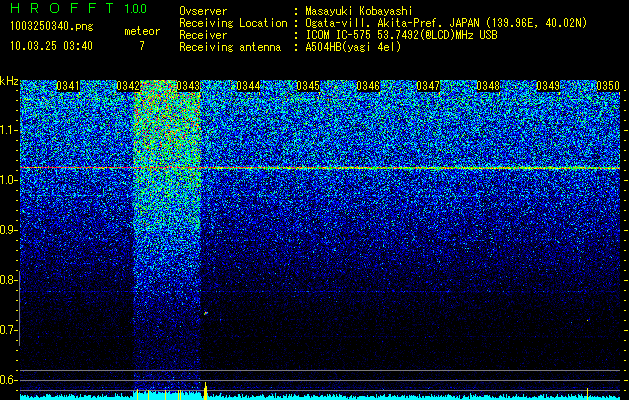Click the 1.1 kHz axis label

point(9,130)
